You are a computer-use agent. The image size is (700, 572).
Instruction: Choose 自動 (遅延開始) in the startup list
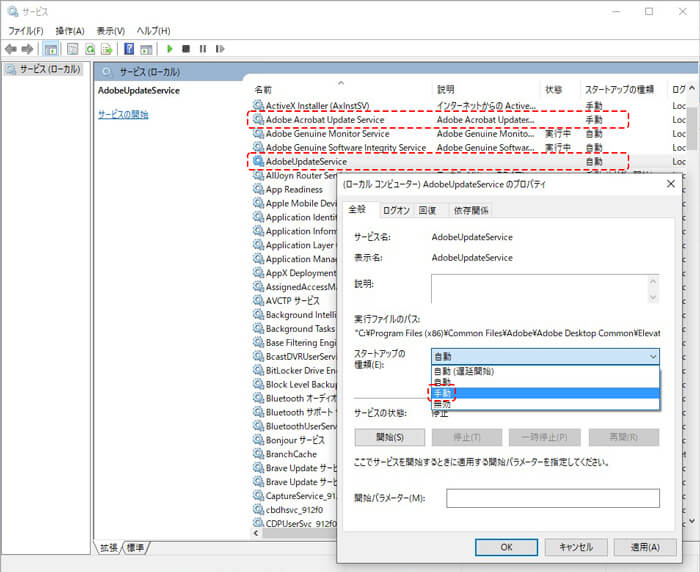pos(545,371)
